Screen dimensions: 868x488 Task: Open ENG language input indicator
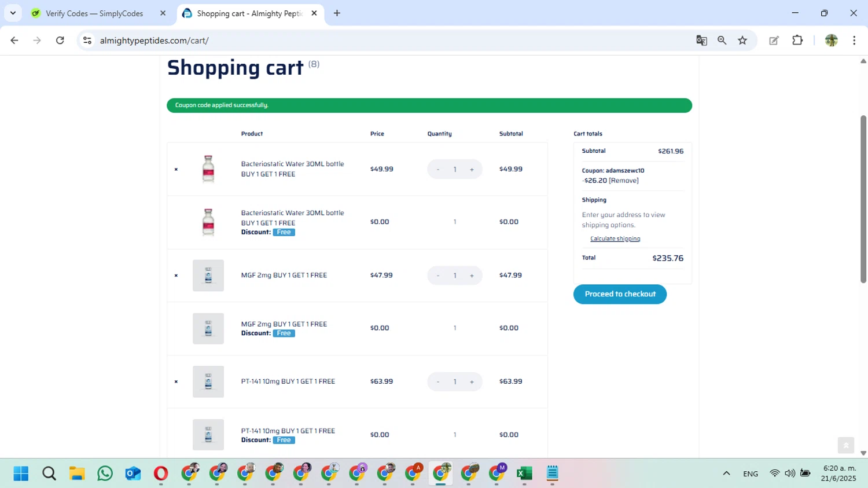[x=751, y=474]
